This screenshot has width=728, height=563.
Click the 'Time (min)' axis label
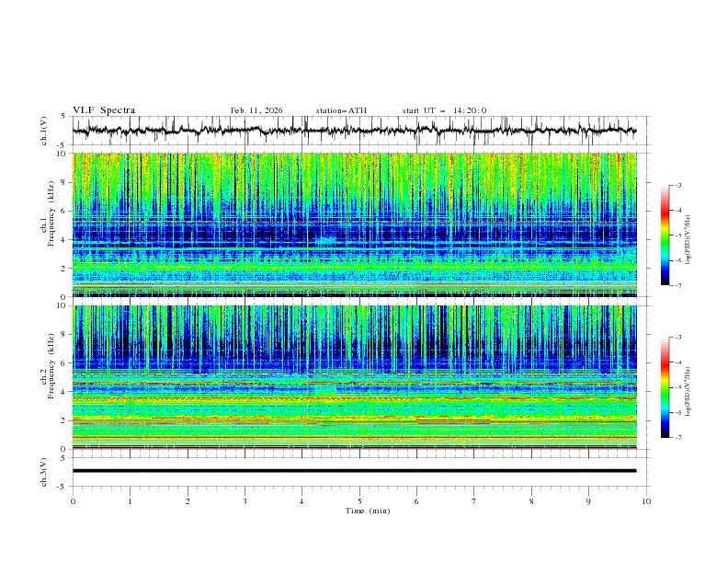(368, 511)
